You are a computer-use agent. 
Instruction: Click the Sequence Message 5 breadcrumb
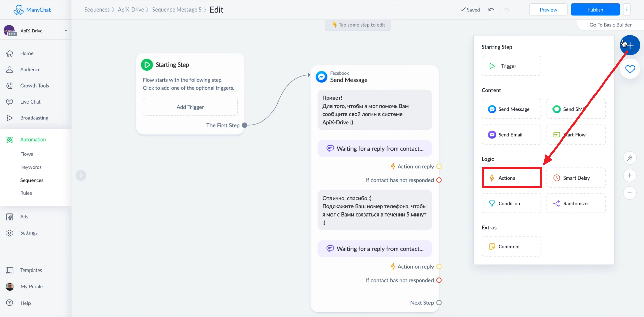177,10
